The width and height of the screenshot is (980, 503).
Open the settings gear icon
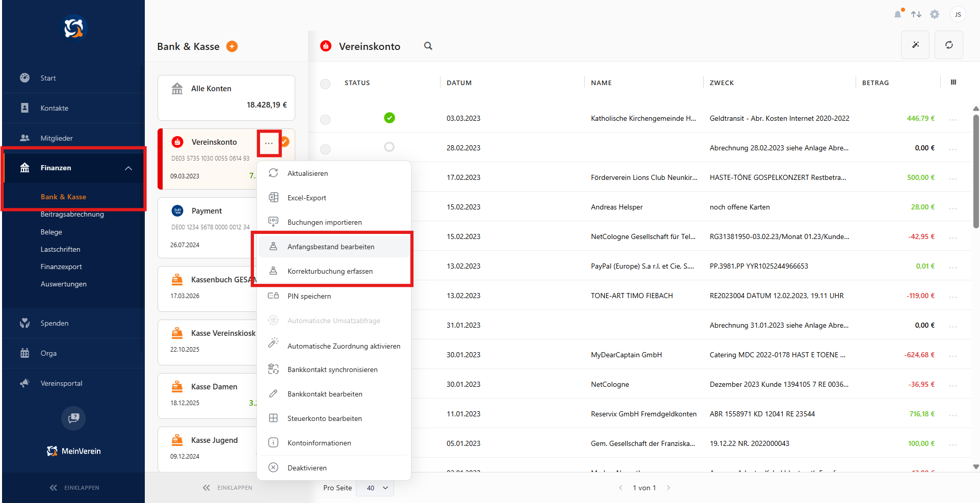935,14
